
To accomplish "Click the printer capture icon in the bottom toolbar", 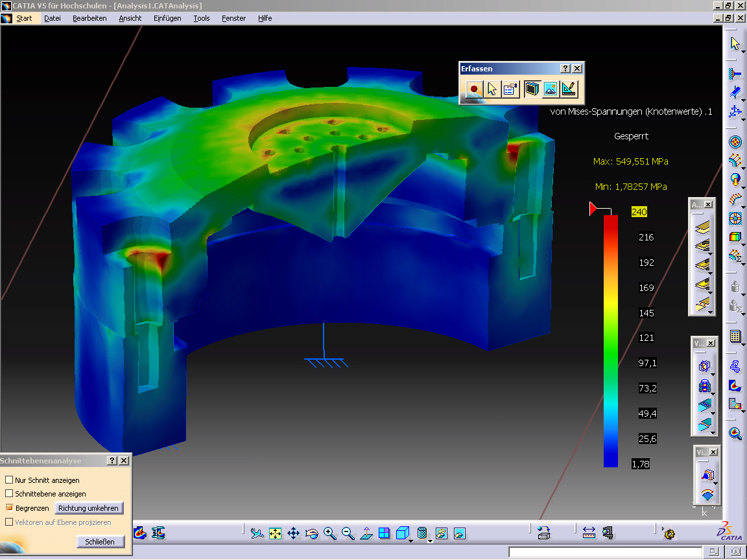I will tap(543, 533).
